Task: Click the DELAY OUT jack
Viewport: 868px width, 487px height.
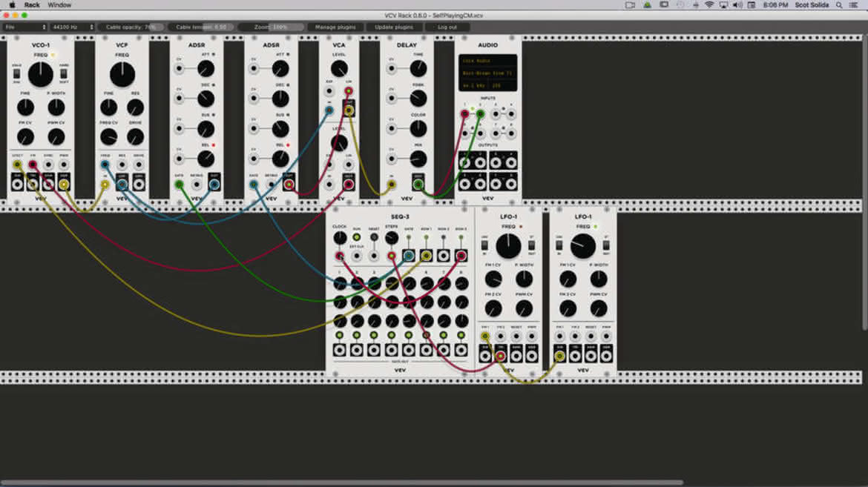Action: tap(418, 185)
